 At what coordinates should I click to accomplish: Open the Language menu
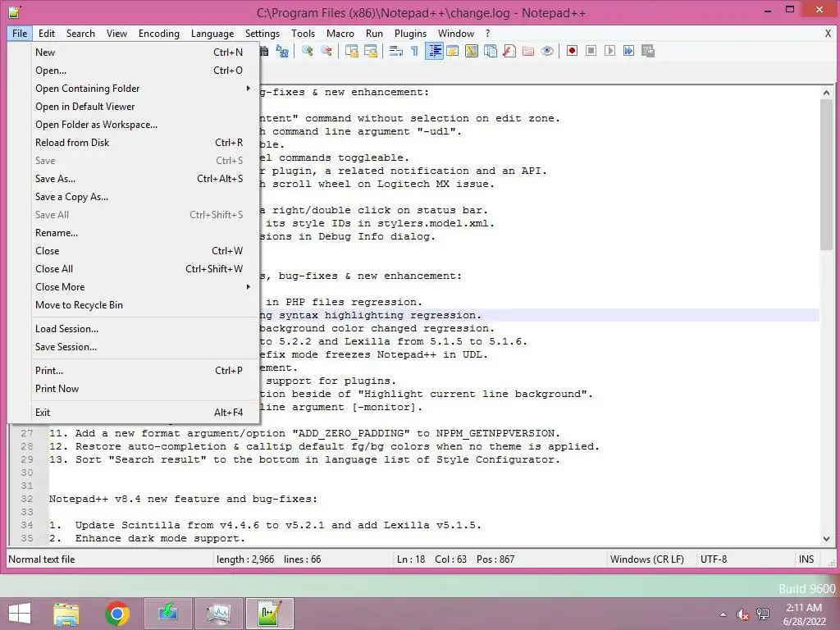(212, 33)
